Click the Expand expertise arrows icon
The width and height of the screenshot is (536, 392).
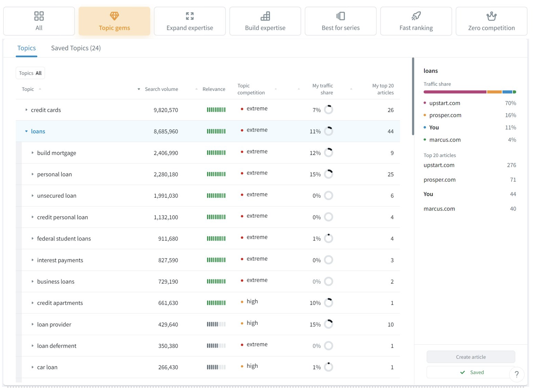point(190,16)
